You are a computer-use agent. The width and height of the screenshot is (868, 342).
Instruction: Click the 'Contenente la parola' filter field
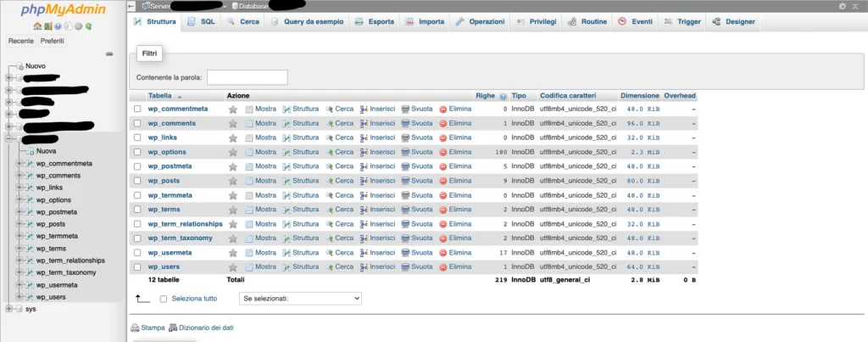pos(247,77)
